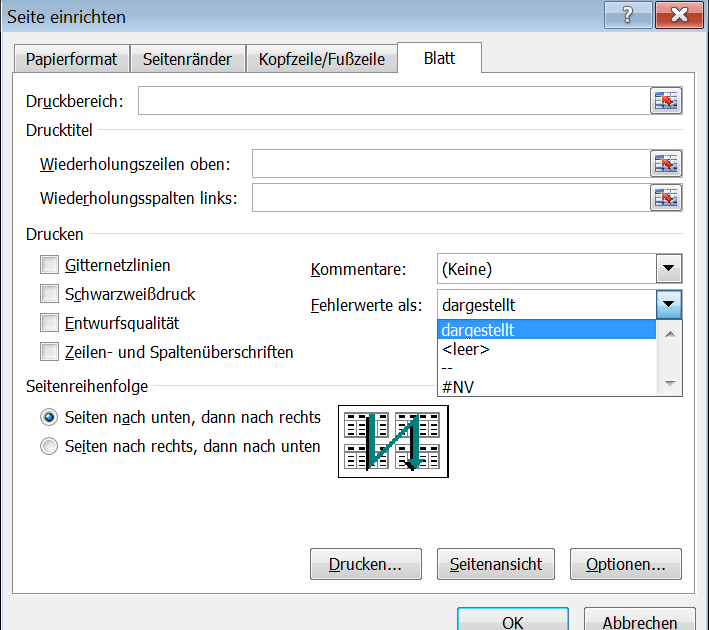This screenshot has width=709, height=630.
Task: Choose <leer> in the dropdown list
Action: [547, 349]
